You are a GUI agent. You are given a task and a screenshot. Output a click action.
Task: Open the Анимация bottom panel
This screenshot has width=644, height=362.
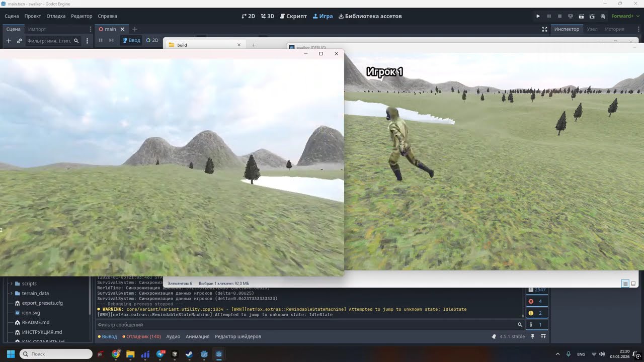coord(197,336)
